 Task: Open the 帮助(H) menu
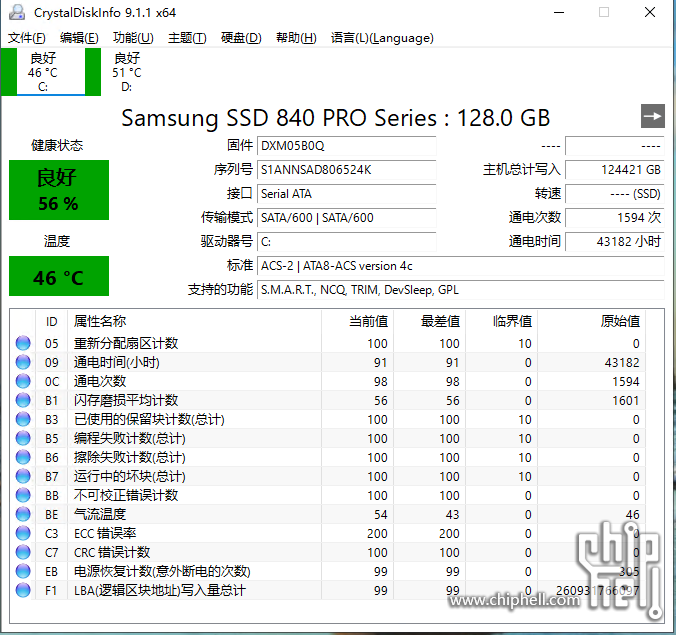(x=296, y=38)
